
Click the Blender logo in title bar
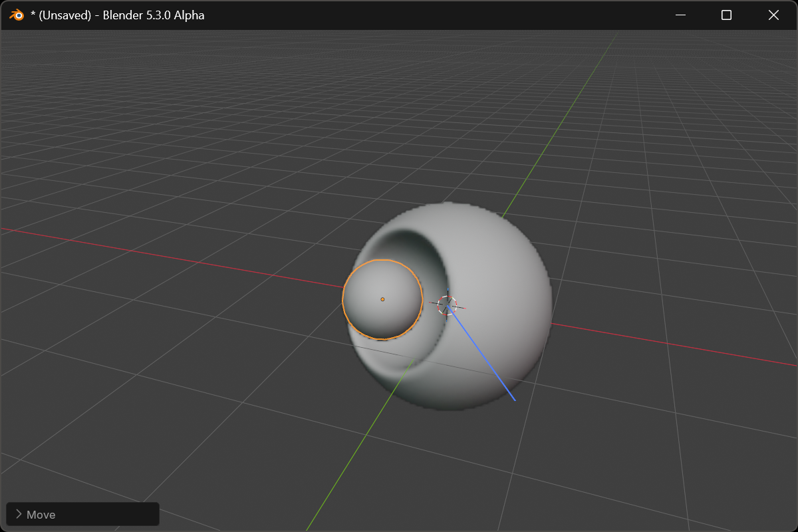17,15
